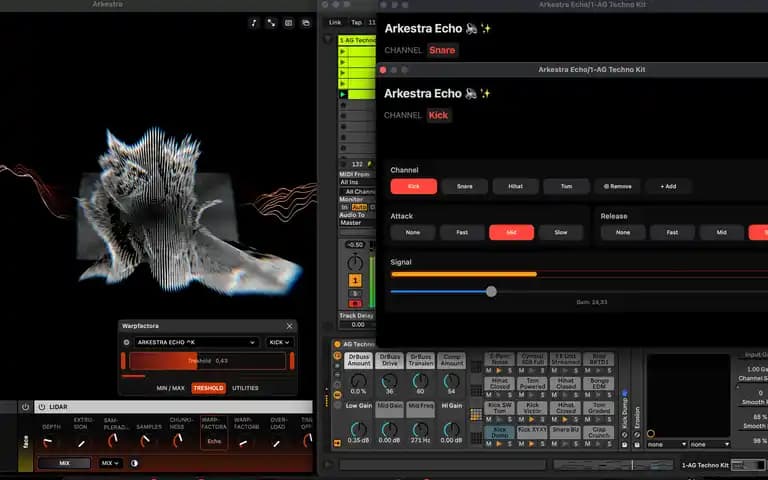Select the Tom channel button
768x480 pixels.
click(x=567, y=187)
